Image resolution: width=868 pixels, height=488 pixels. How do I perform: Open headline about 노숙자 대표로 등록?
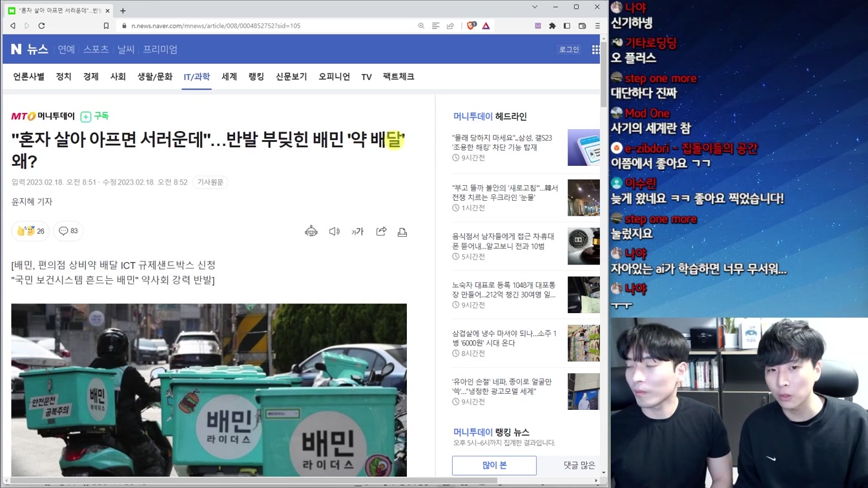[504, 290]
